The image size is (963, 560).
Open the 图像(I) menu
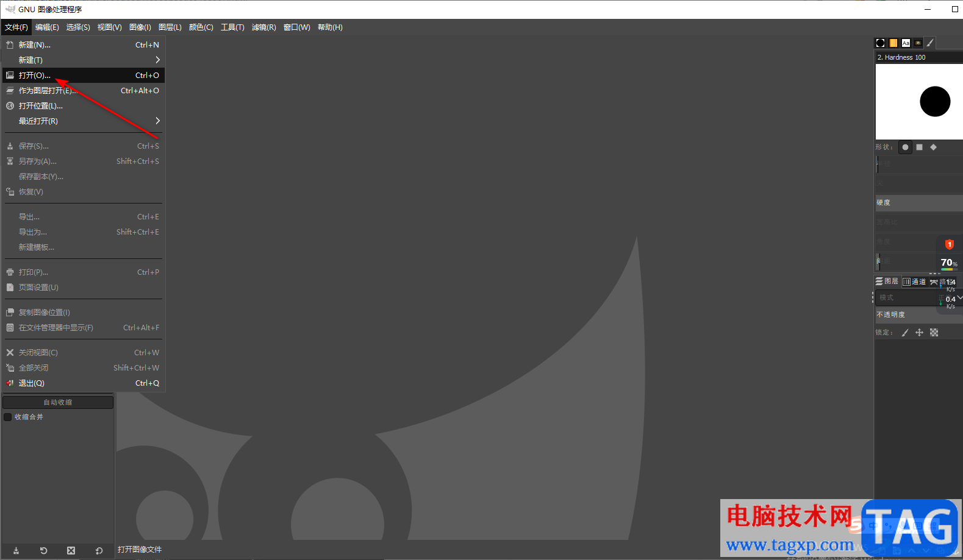140,27
